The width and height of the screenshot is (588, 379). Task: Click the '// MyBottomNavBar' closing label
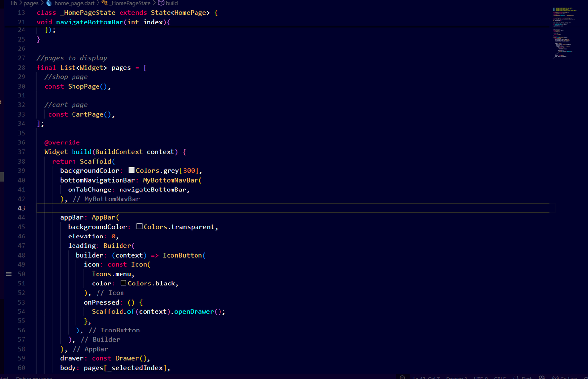pyautogui.click(x=106, y=199)
